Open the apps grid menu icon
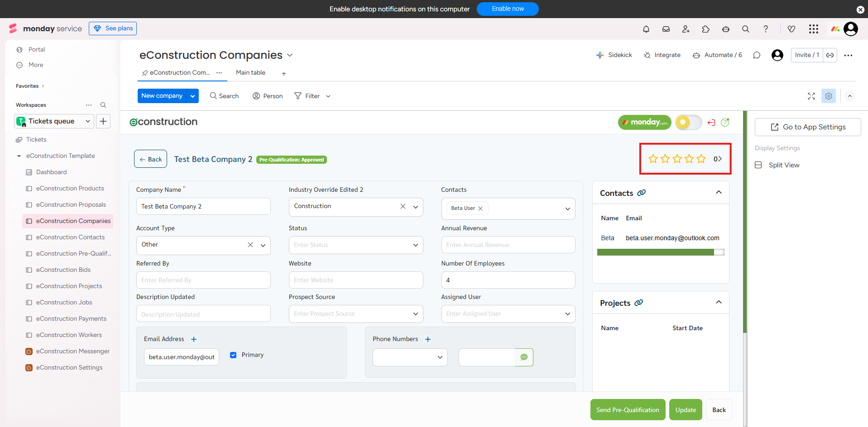This screenshot has height=427, width=868. tap(814, 29)
